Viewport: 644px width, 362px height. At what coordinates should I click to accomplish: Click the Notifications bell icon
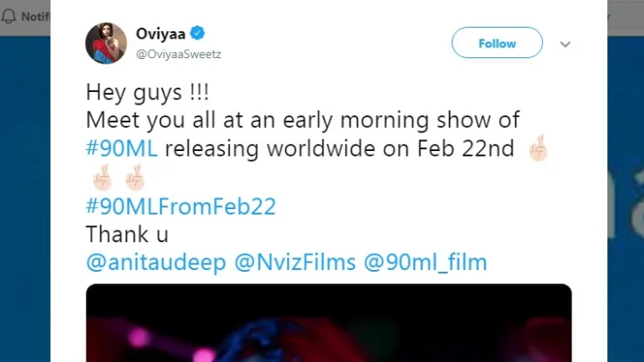click(x=10, y=16)
